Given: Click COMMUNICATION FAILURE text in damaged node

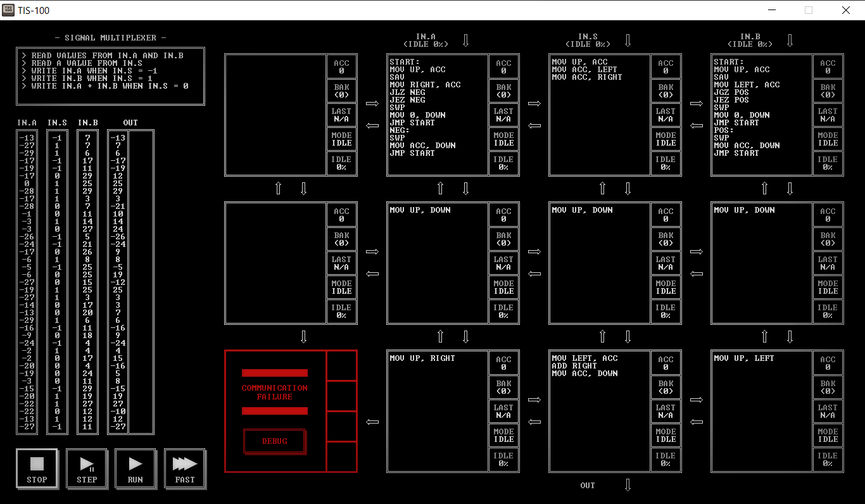Looking at the screenshot, I should [x=274, y=392].
